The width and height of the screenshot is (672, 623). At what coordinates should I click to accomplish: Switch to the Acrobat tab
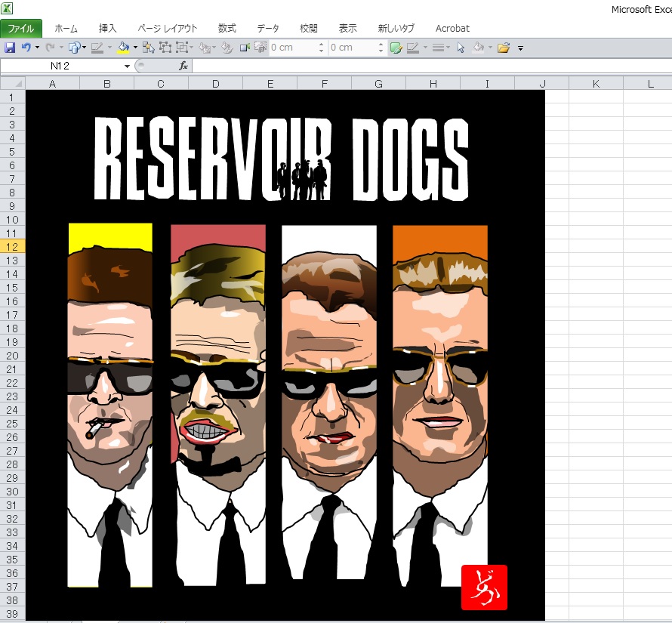452,28
